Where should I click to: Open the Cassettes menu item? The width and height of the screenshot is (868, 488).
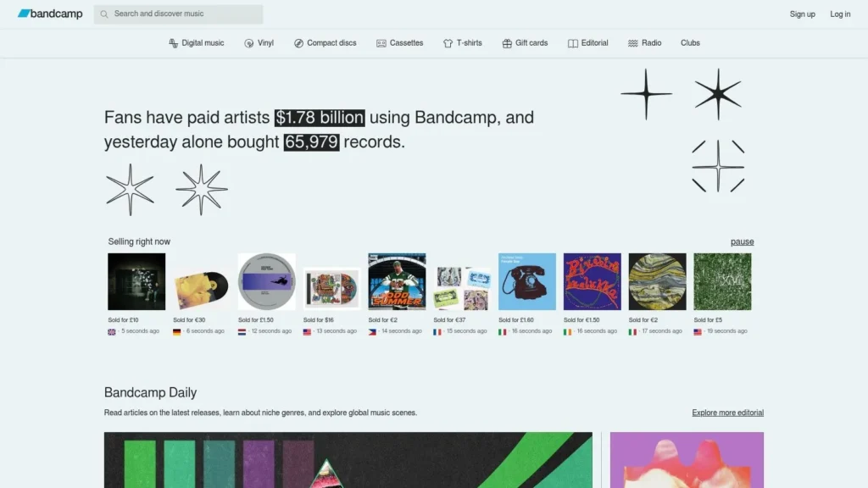coord(400,43)
